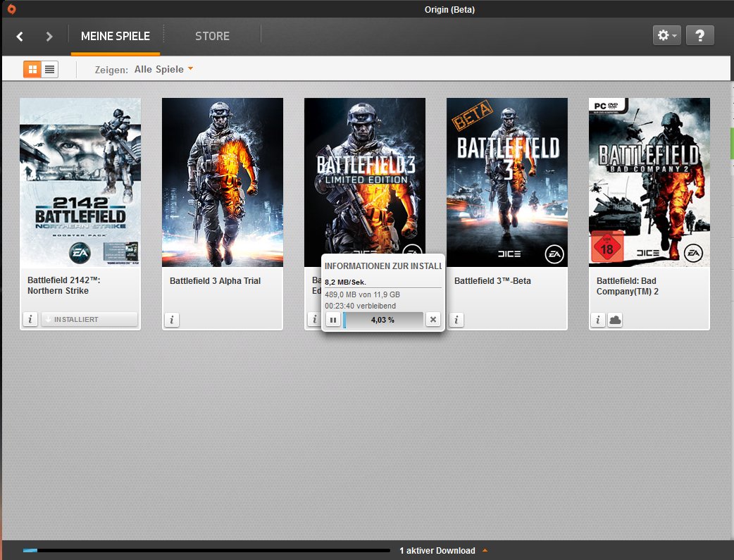Image resolution: width=734 pixels, height=560 pixels.
Task: Click the INSTALLIERT button
Action: click(89, 319)
